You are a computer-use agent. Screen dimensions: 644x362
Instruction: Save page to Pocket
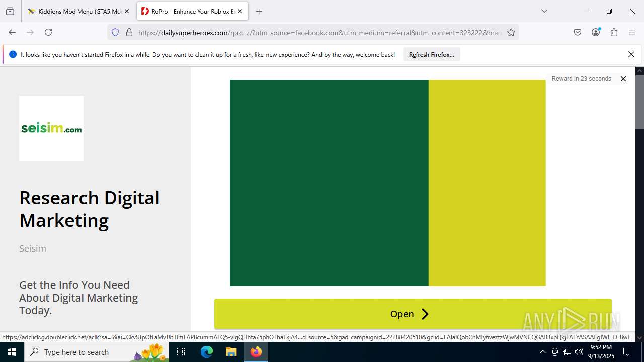tap(578, 32)
